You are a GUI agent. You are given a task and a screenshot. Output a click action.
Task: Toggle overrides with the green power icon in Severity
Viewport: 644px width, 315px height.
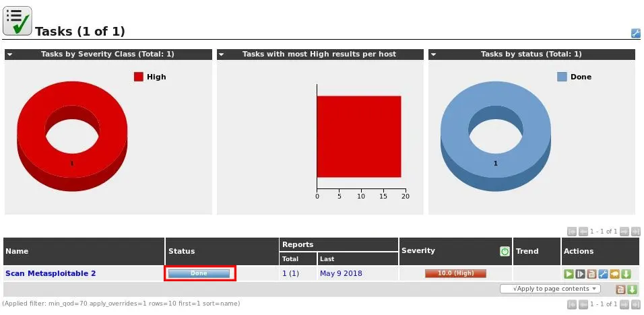[x=505, y=251]
